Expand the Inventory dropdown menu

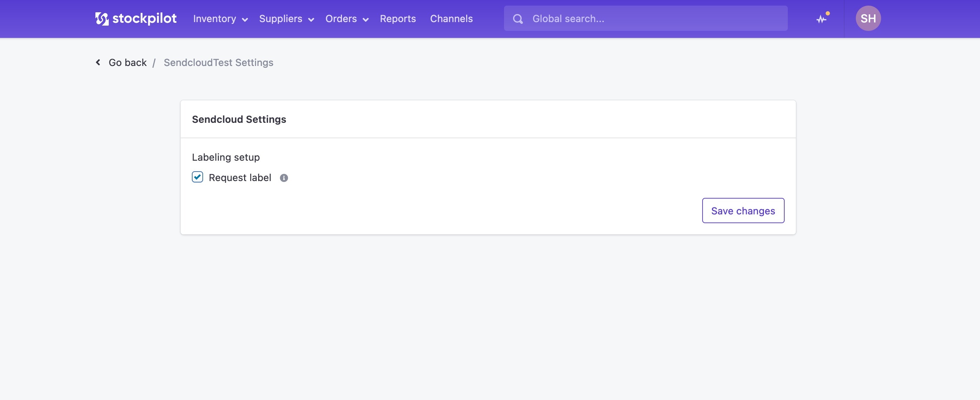click(x=220, y=19)
